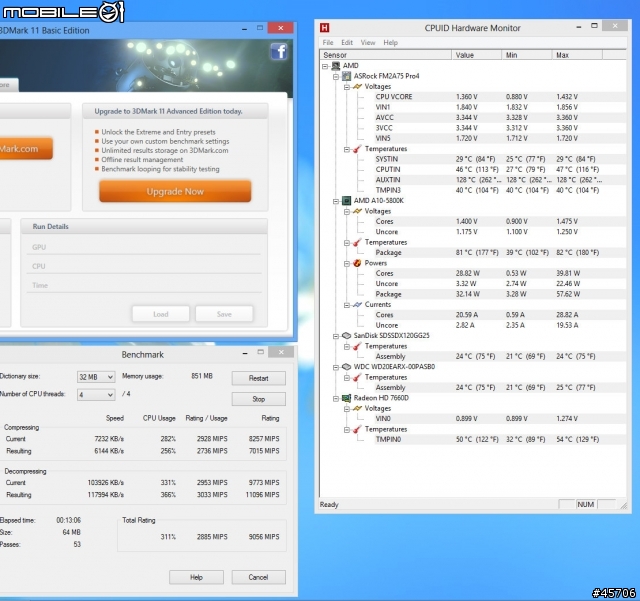Viewport: 640px width, 601px height.
Task: Click Temperatures icon under Radeon HD 7660D
Action: pyautogui.click(x=357, y=429)
